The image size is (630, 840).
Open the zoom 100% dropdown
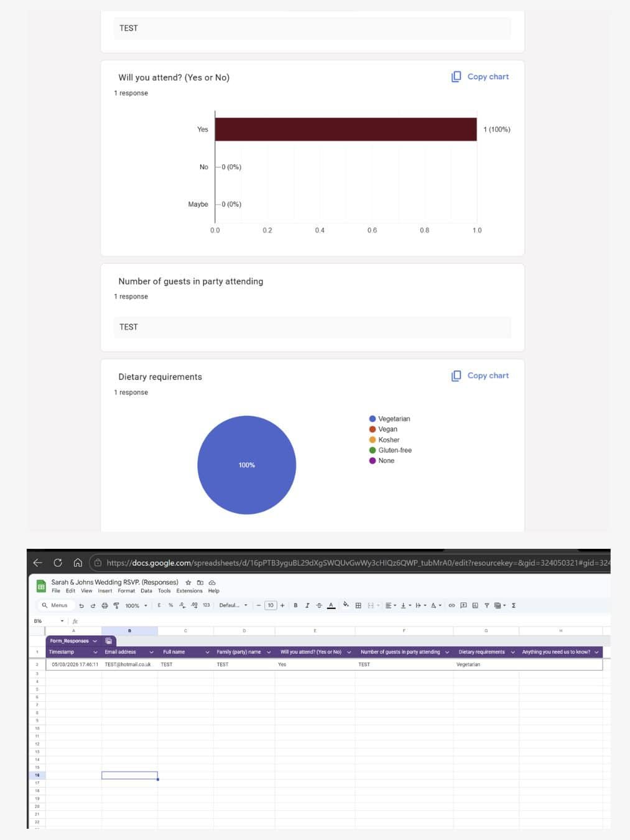136,605
